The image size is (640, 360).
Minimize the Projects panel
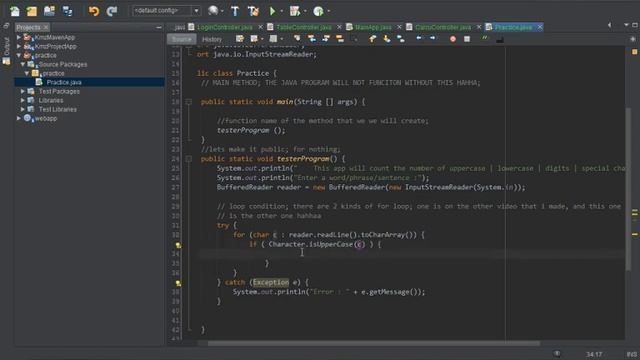[159, 27]
